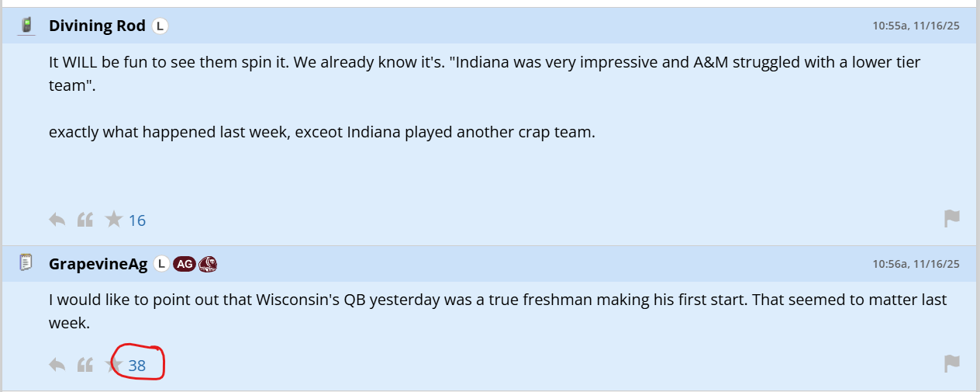The height and width of the screenshot is (392, 980).
Task: Reply to GrapevineAg's post
Action: pyautogui.click(x=57, y=365)
